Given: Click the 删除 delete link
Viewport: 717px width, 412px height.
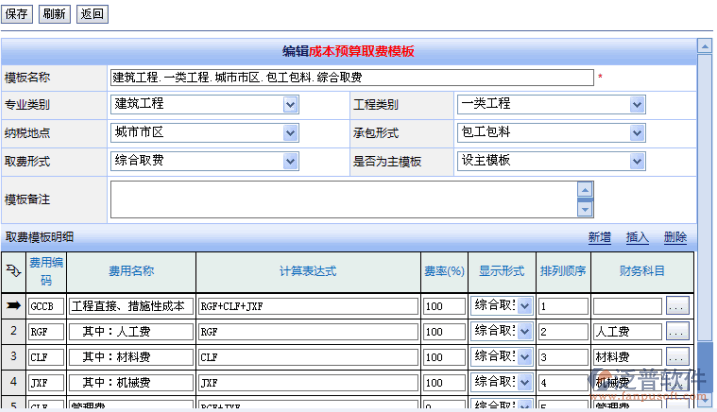Looking at the screenshot, I should (x=675, y=238).
